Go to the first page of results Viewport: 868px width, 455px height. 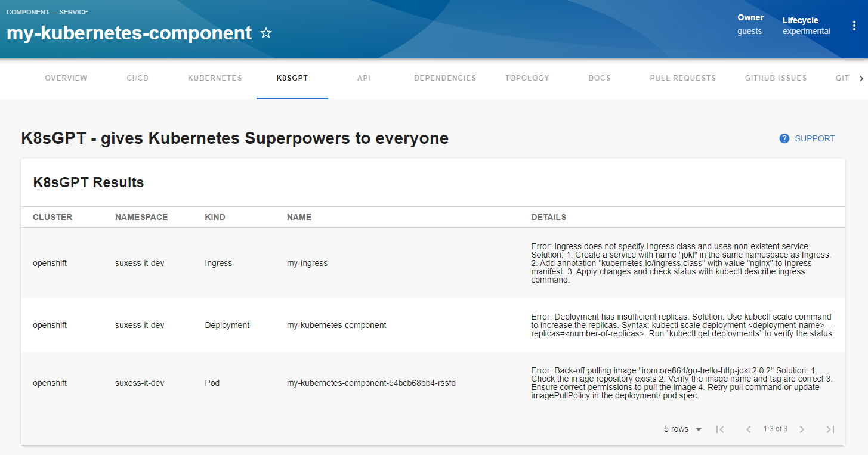tap(720, 429)
